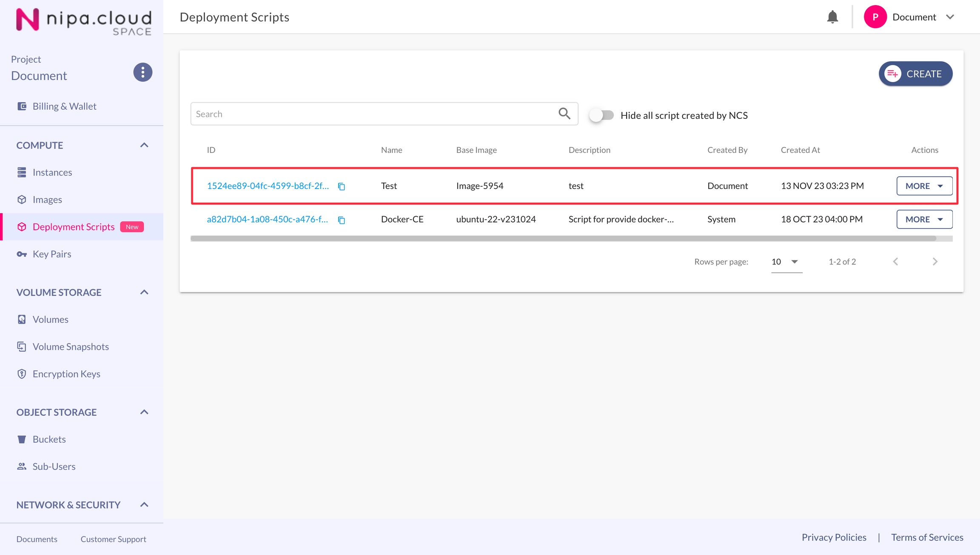This screenshot has height=555, width=980.
Task: Open MORE dropdown for Test script
Action: point(924,186)
